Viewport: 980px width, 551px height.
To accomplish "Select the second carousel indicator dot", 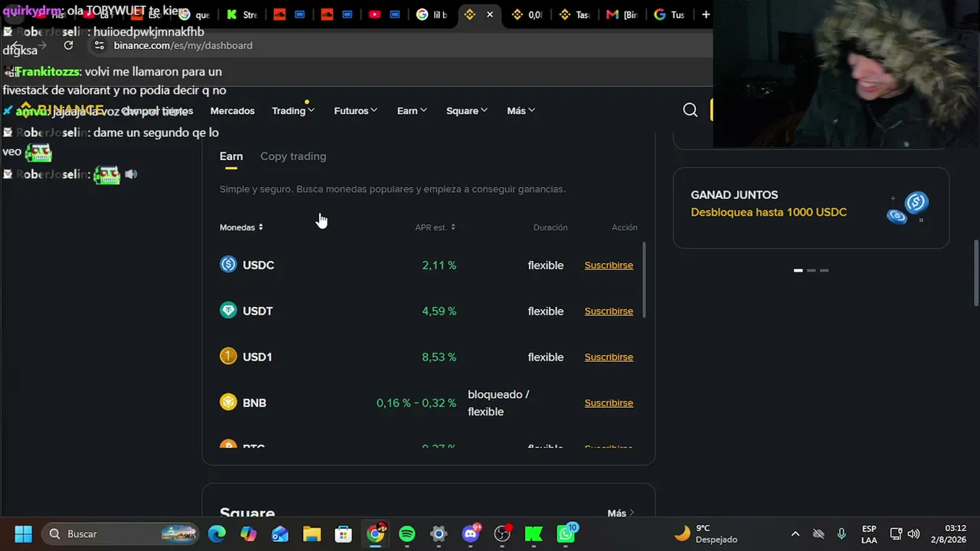I will 812,270.
